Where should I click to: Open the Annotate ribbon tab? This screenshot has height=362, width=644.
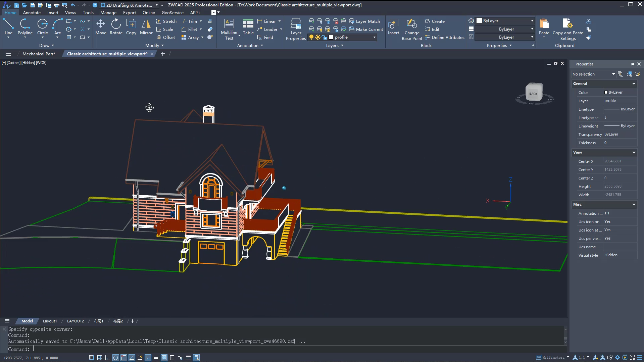[x=32, y=12]
